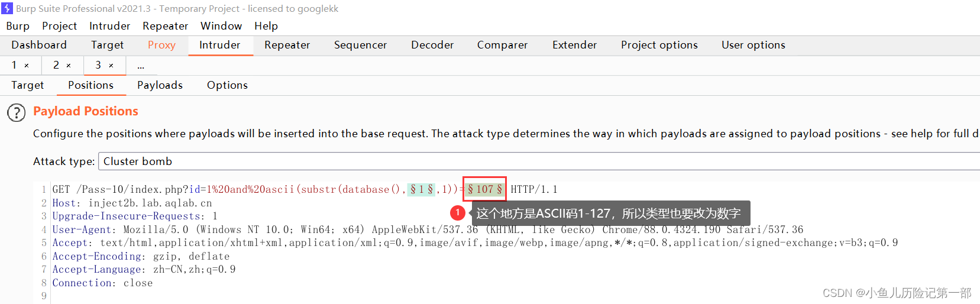
Task: Click the Upgrade-Insecure-Requests header line
Action: coord(135,216)
